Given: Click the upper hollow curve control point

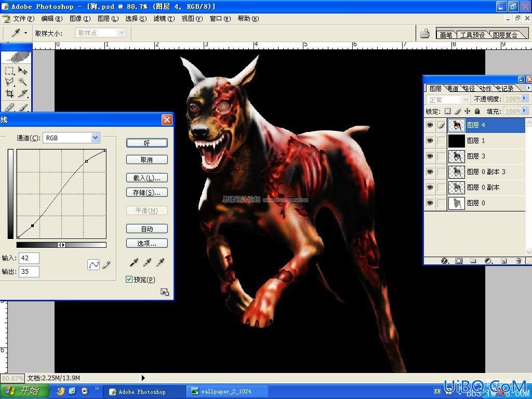Looking at the screenshot, I should point(87,161).
